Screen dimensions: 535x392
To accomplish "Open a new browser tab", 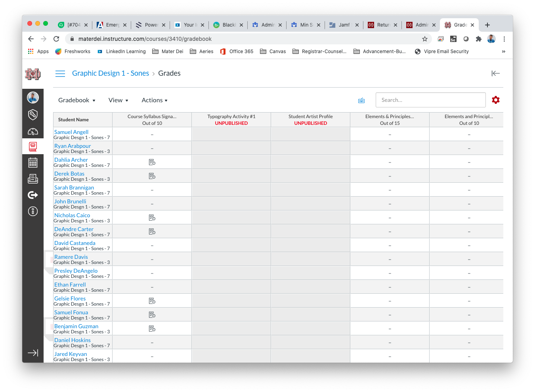I will 487,25.
